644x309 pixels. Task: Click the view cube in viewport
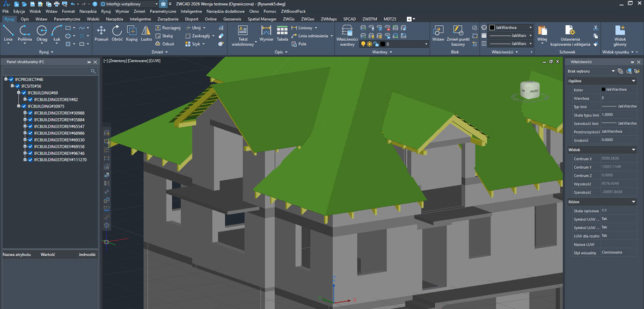(529, 90)
